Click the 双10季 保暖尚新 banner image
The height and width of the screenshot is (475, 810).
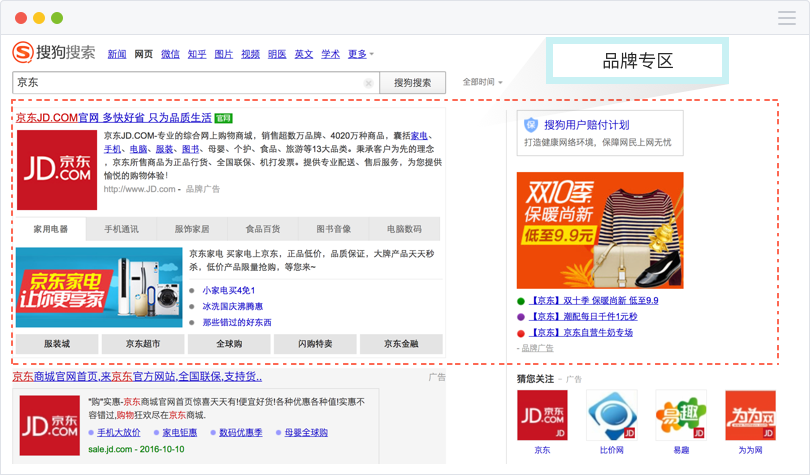click(600, 230)
